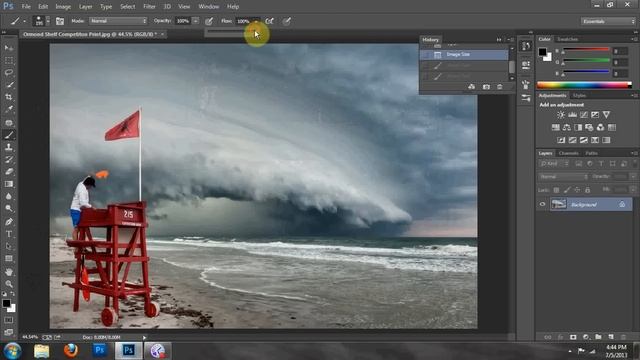Open the brush Mode dropdown
The width and height of the screenshot is (640, 360).
pyautogui.click(x=118, y=21)
